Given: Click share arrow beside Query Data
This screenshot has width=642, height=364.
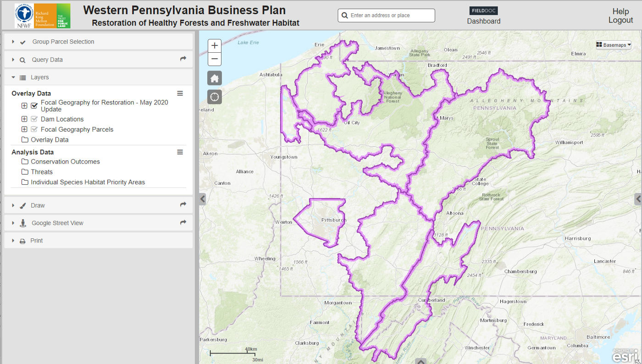Looking at the screenshot, I should pos(183,59).
